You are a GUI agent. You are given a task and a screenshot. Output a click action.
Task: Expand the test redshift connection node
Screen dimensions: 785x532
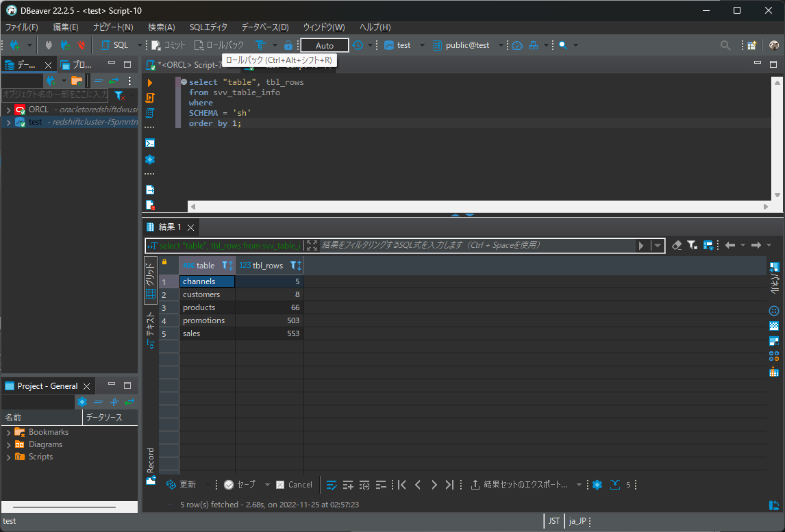[x=8, y=122]
